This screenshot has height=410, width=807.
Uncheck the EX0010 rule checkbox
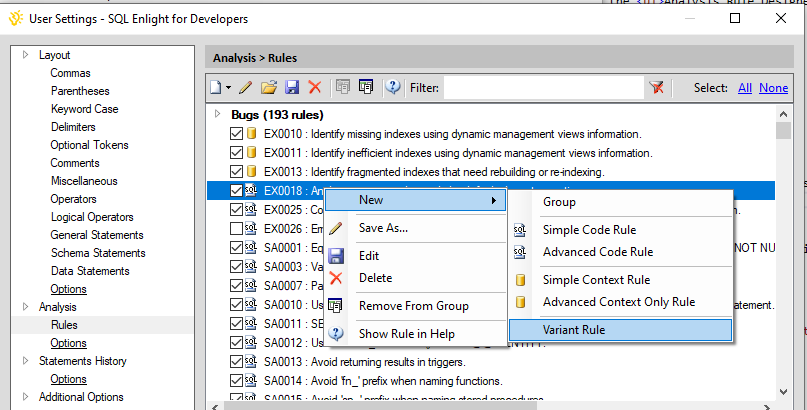pyautogui.click(x=236, y=134)
